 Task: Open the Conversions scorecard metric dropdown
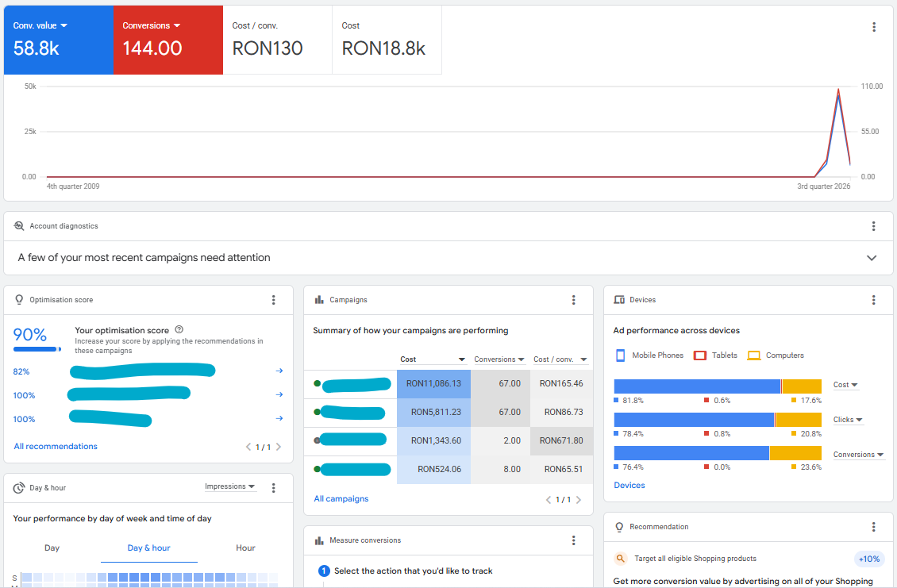(152, 25)
